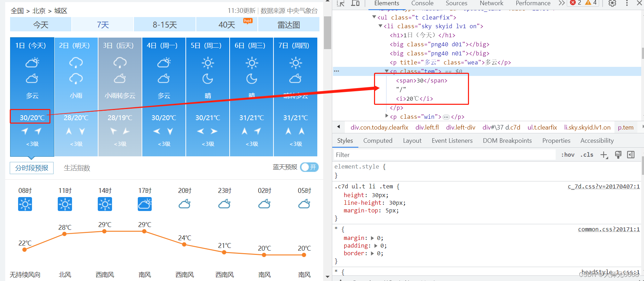Screen dimensions: 644x281
Task: Click the webpage vertical scrollbar thumb
Action: (x=327, y=32)
